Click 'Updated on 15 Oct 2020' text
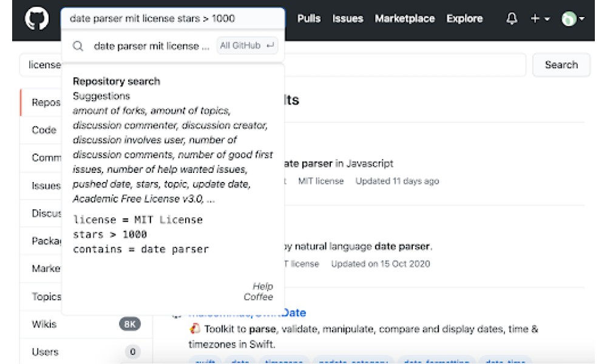The width and height of the screenshot is (607, 364). [x=381, y=264]
